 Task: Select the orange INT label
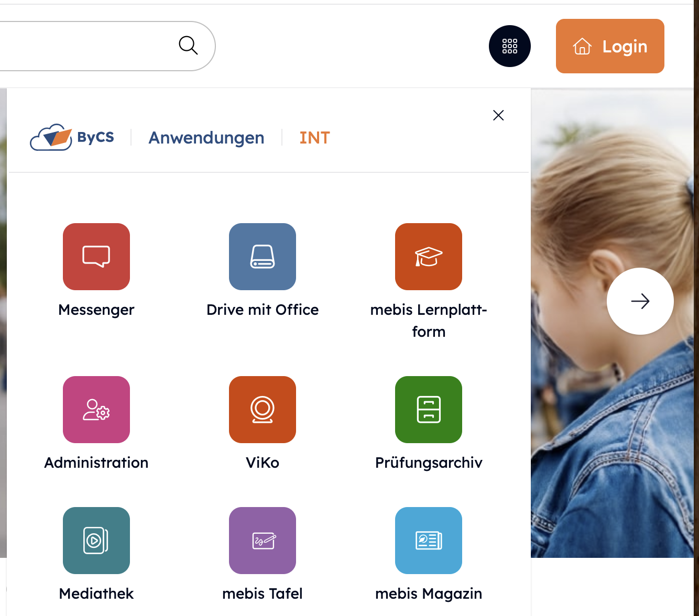(x=314, y=138)
